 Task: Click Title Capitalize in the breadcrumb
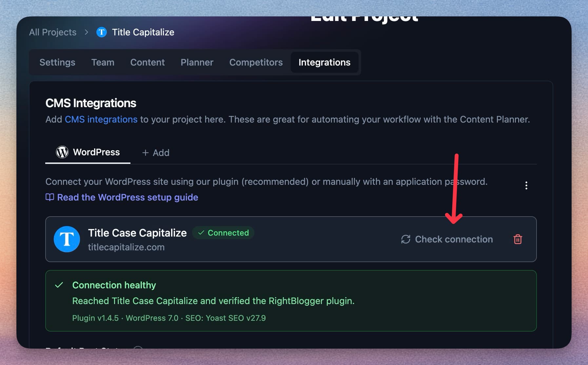click(143, 32)
